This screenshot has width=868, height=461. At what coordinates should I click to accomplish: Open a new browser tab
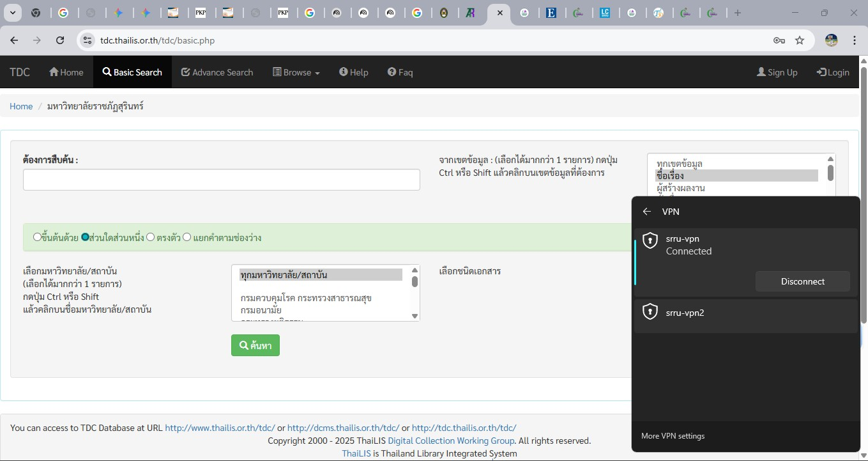tap(738, 13)
